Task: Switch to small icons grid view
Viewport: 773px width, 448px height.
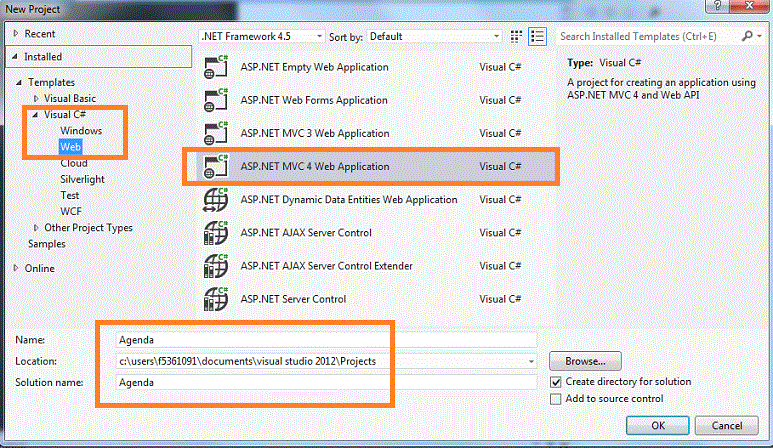Action: [516, 36]
